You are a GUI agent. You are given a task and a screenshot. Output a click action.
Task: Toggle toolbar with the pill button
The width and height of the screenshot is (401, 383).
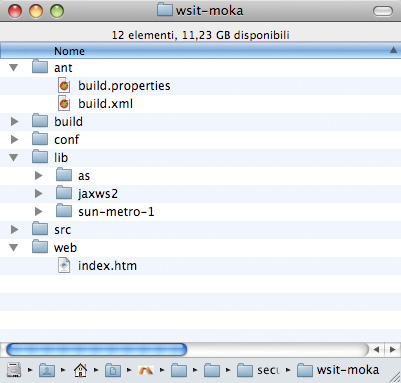pyautogui.click(x=383, y=11)
